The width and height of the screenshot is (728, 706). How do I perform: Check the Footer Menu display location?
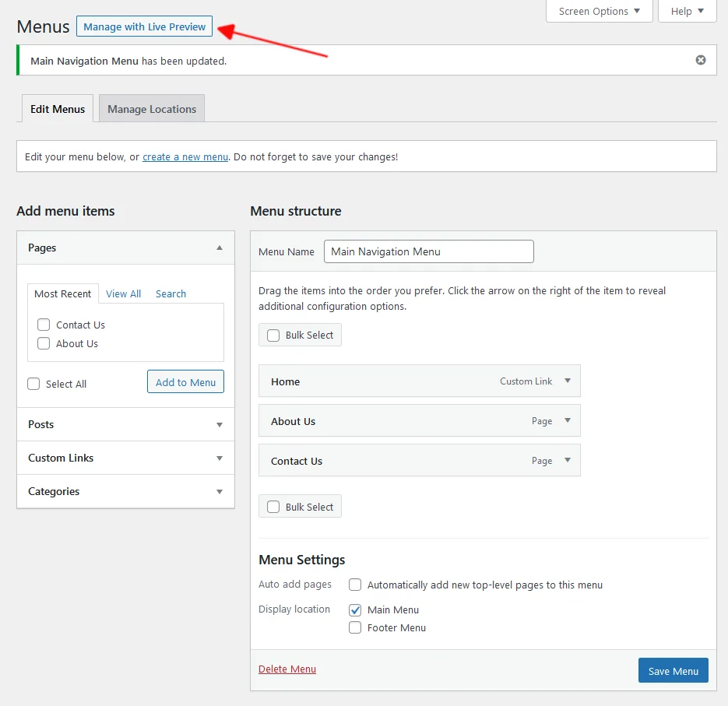(355, 627)
